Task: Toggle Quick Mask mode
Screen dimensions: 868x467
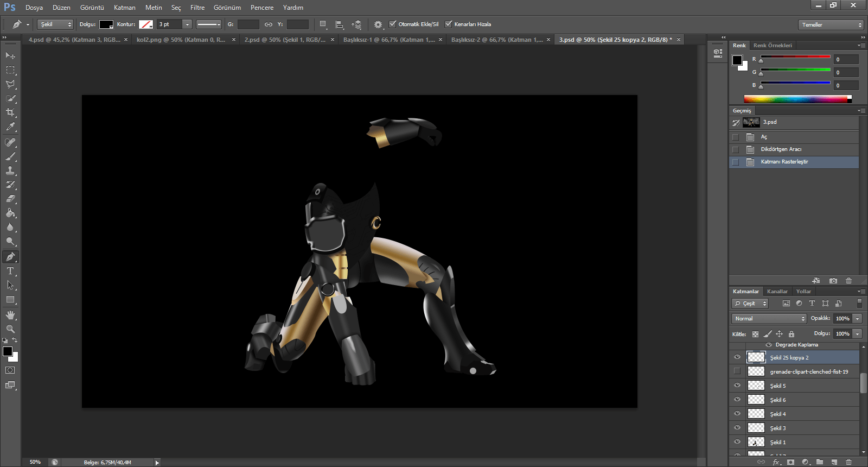Action: click(10, 370)
